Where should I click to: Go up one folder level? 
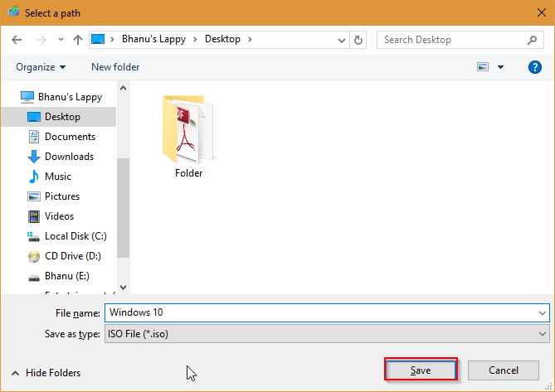click(78, 40)
